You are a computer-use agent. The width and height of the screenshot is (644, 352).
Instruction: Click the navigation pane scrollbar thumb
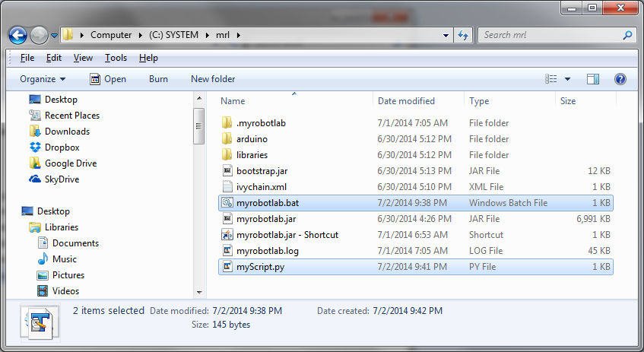199,126
